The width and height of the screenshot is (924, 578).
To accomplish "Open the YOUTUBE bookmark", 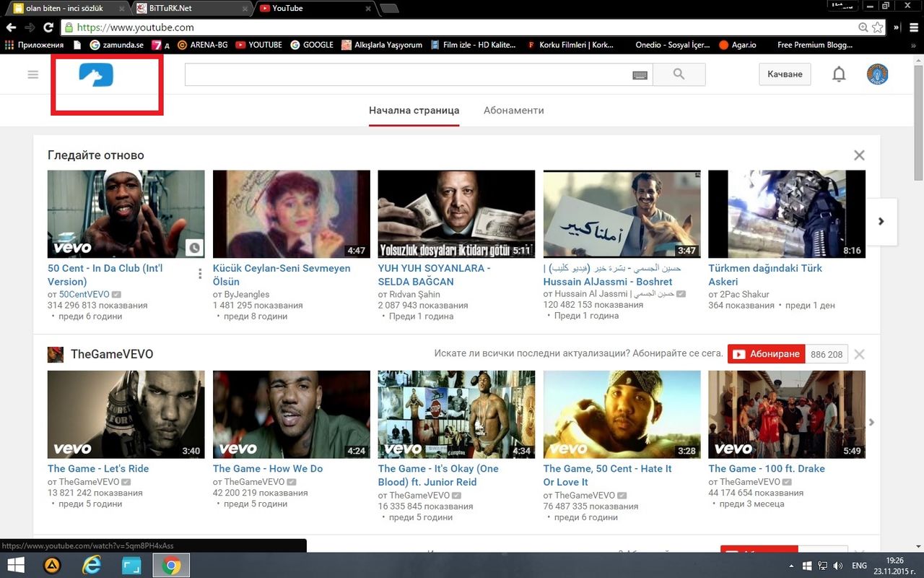I will coord(258,45).
